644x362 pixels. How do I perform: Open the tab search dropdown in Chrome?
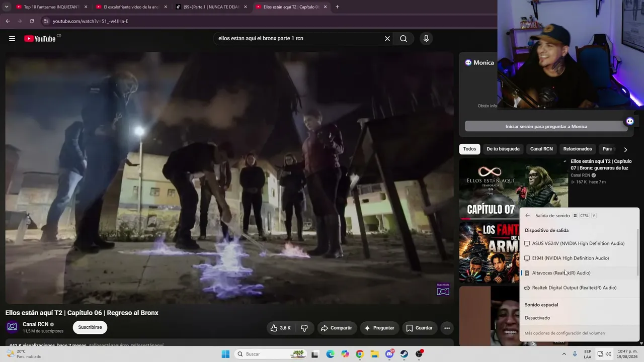click(7, 7)
